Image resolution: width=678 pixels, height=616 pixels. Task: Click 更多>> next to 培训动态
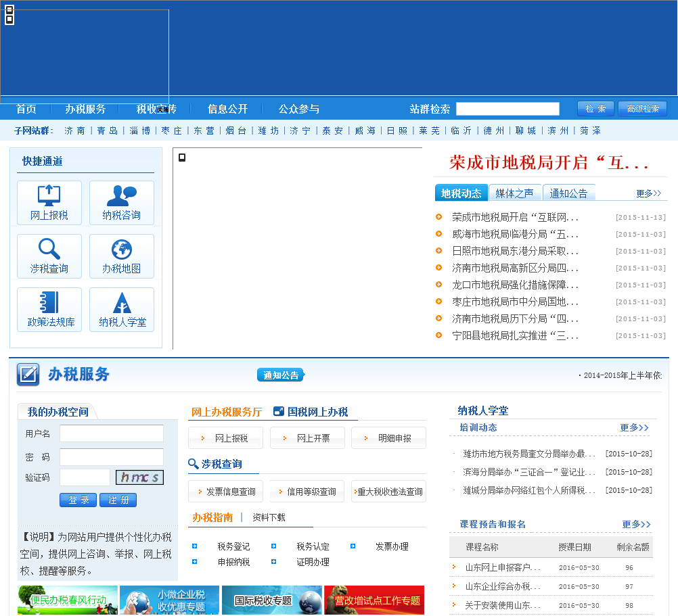pos(634,427)
